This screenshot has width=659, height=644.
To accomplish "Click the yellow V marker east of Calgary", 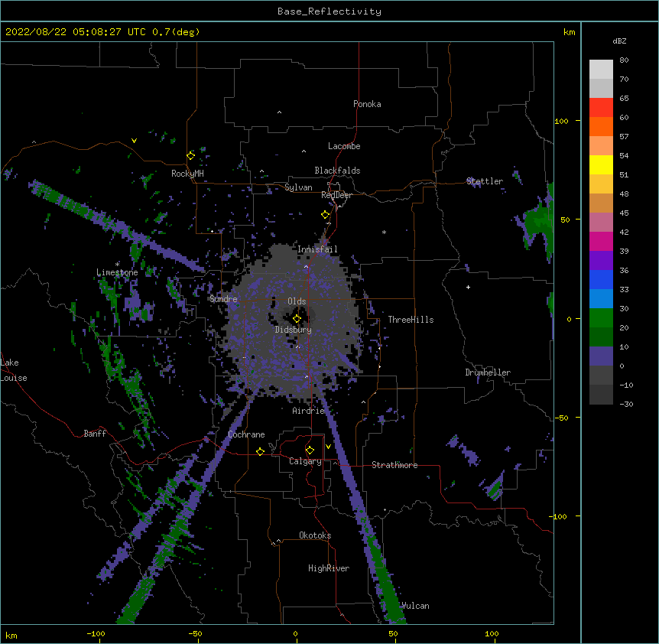I will [328, 446].
